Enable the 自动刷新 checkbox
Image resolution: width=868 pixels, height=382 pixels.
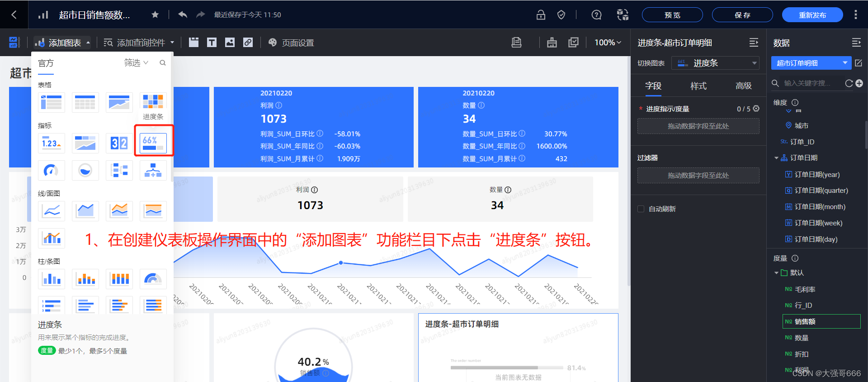[x=641, y=209]
